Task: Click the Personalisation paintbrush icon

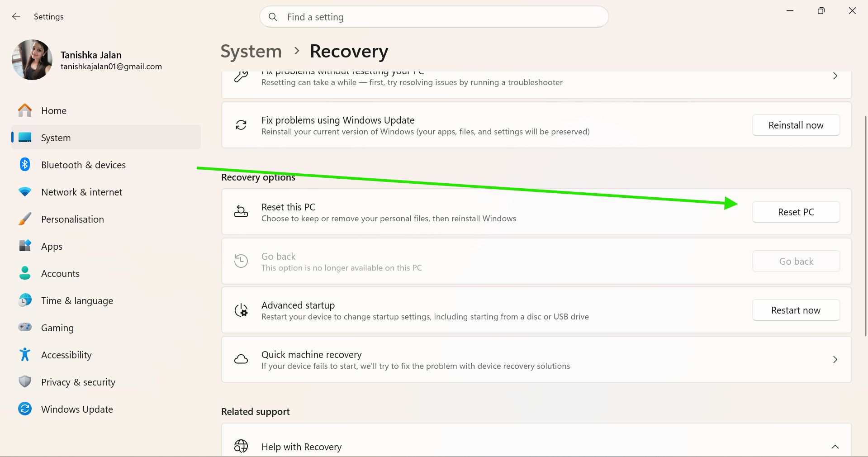Action: pos(25,219)
